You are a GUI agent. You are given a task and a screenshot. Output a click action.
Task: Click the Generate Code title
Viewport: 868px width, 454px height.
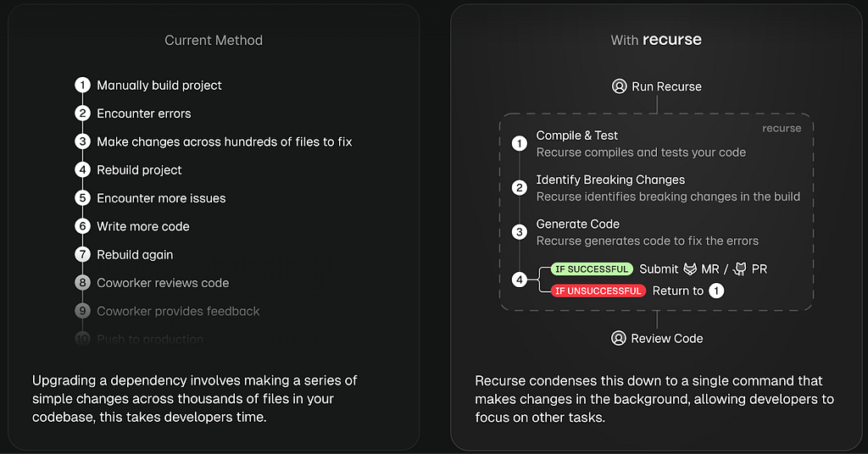click(578, 224)
